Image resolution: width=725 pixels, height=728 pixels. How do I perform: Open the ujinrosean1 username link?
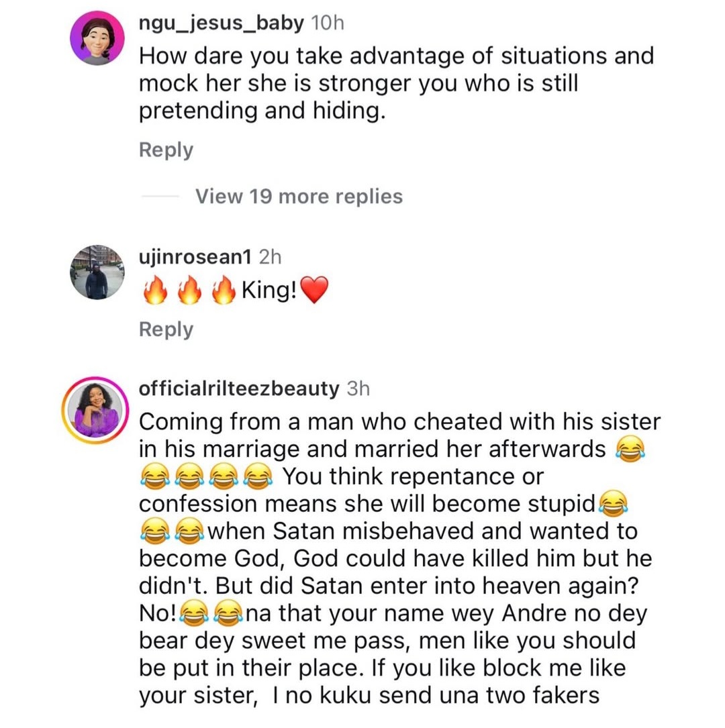click(x=195, y=257)
